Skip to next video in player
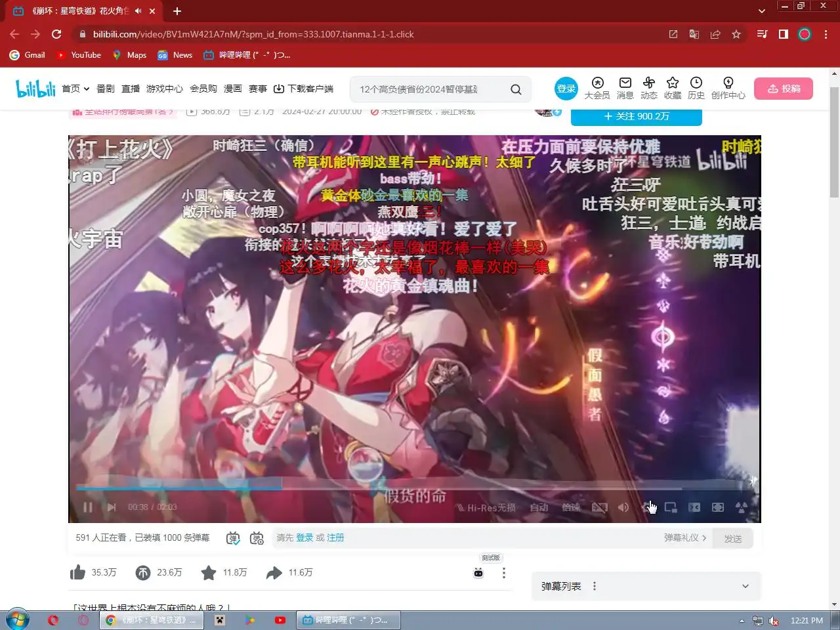 (112, 507)
